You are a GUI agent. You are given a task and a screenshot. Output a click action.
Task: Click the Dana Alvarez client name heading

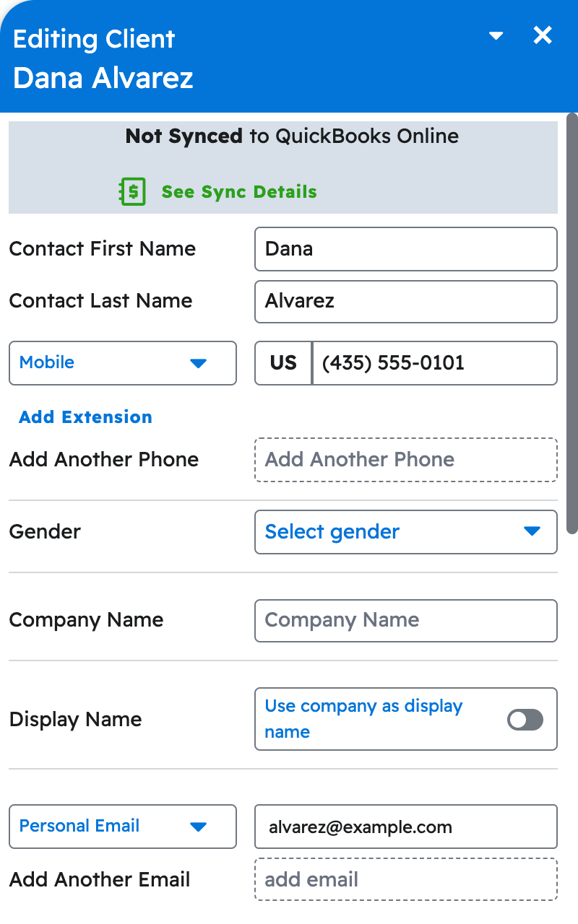(x=103, y=78)
